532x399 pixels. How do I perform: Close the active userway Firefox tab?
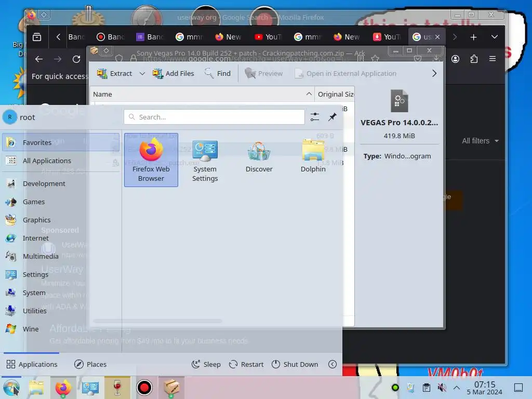point(437,37)
